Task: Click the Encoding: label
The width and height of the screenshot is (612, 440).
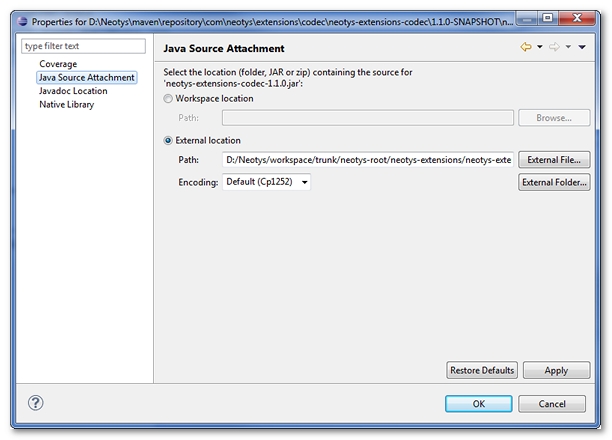Action: coord(198,182)
